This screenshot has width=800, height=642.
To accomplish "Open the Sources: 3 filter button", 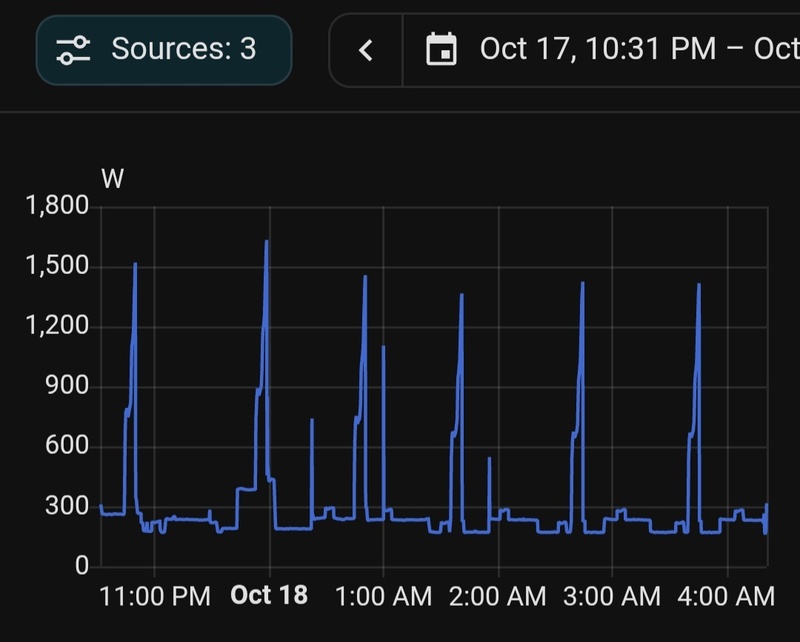I will pyautogui.click(x=164, y=50).
